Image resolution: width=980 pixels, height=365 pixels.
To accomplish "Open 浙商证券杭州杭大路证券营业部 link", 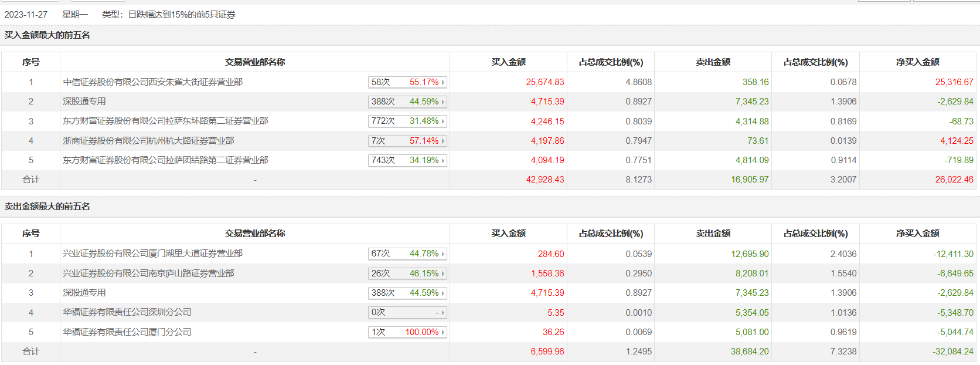I will click(x=148, y=141).
